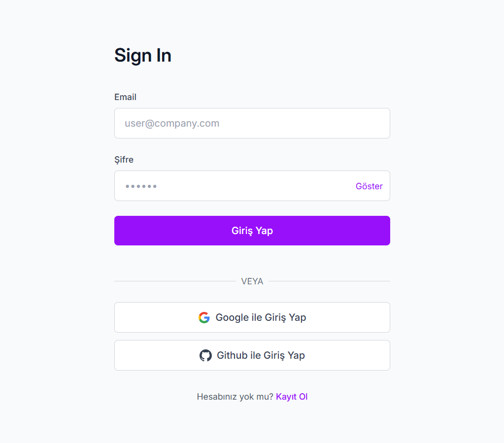Click the Sign In heading
Screen dimensions: 504x443
pyautogui.click(x=142, y=55)
